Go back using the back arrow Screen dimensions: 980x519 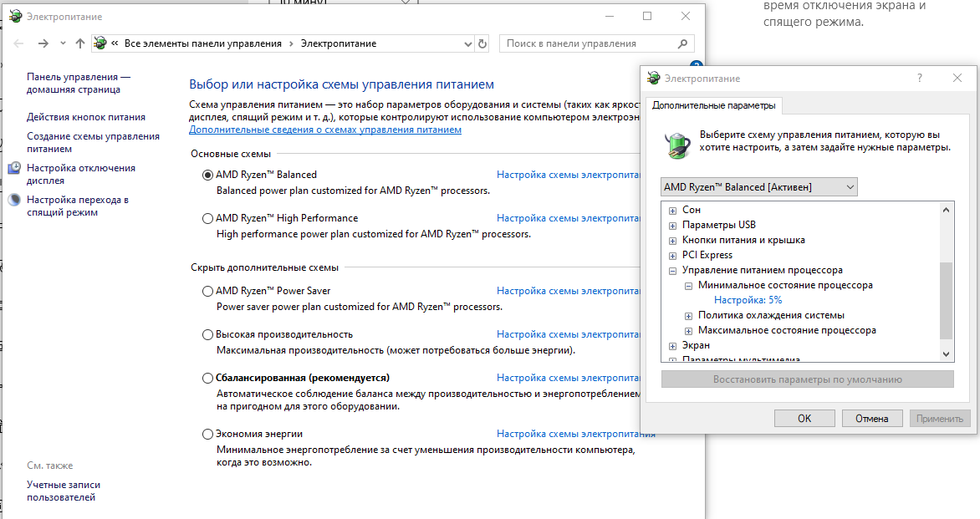[18, 43]
